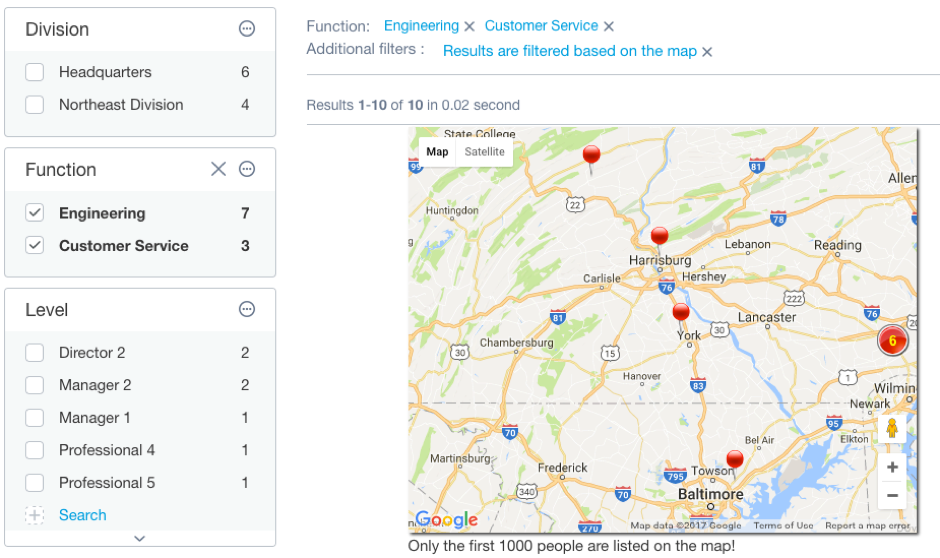Zoom out of the map
This screenshot has width=940, height=558.
pos(892,495)
